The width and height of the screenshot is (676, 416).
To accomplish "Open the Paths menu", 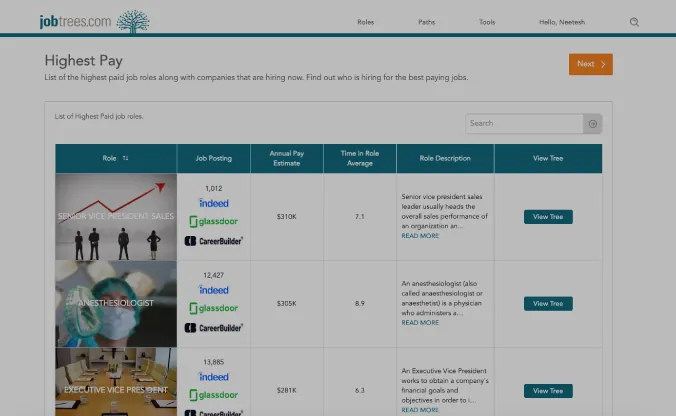I will (427, 22).
